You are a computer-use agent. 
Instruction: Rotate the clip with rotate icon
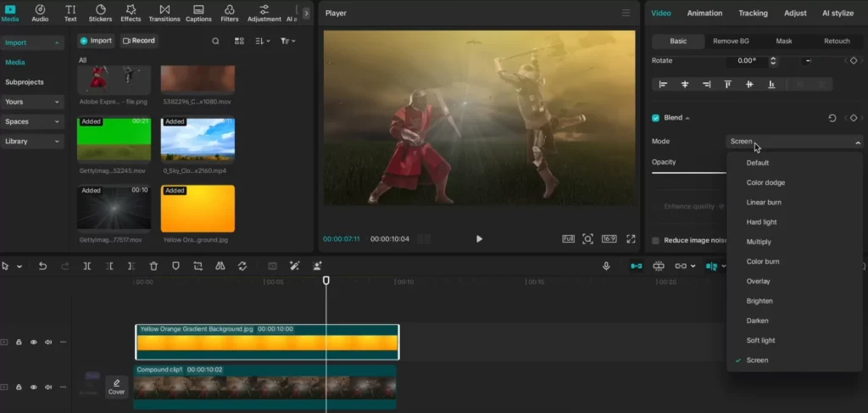242,266
